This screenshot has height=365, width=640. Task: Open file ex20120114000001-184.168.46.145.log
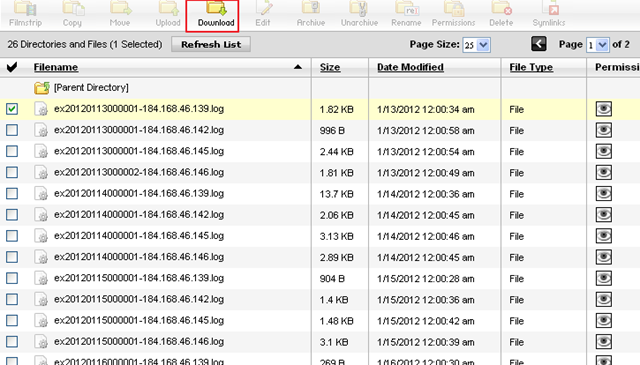click(x=139, y=236)
